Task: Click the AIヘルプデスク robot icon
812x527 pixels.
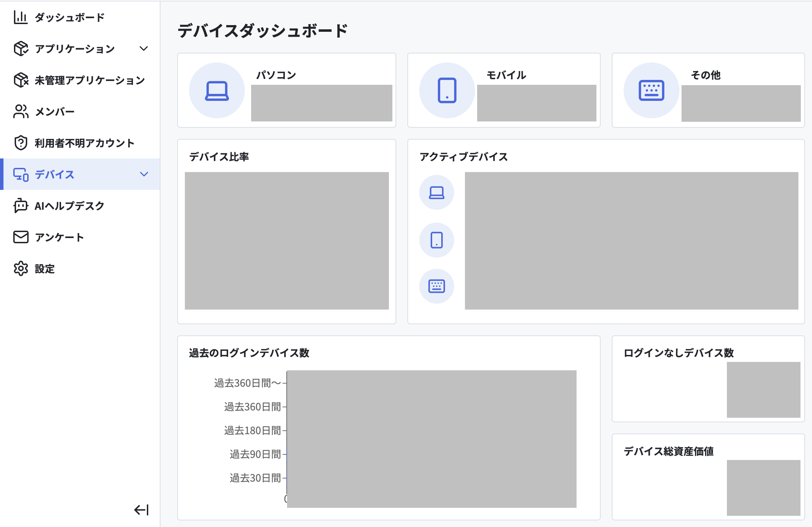Action: pyautogui.click(x=21, y=206)
